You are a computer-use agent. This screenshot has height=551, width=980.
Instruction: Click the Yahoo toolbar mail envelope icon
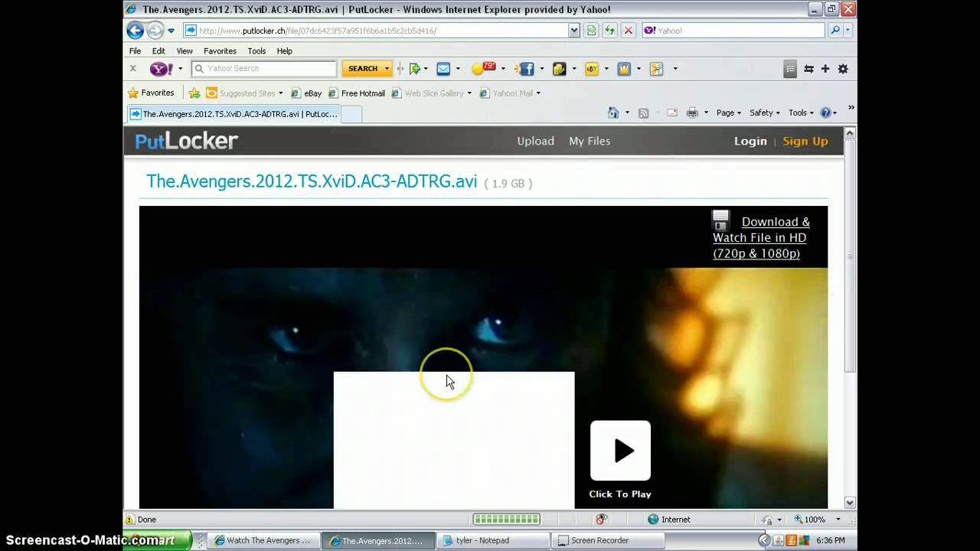[443, 69]
